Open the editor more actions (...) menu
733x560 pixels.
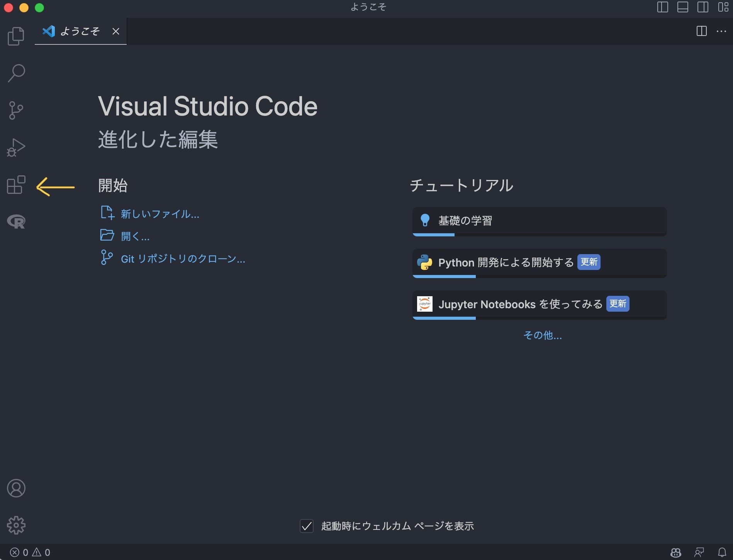(721, 31)
